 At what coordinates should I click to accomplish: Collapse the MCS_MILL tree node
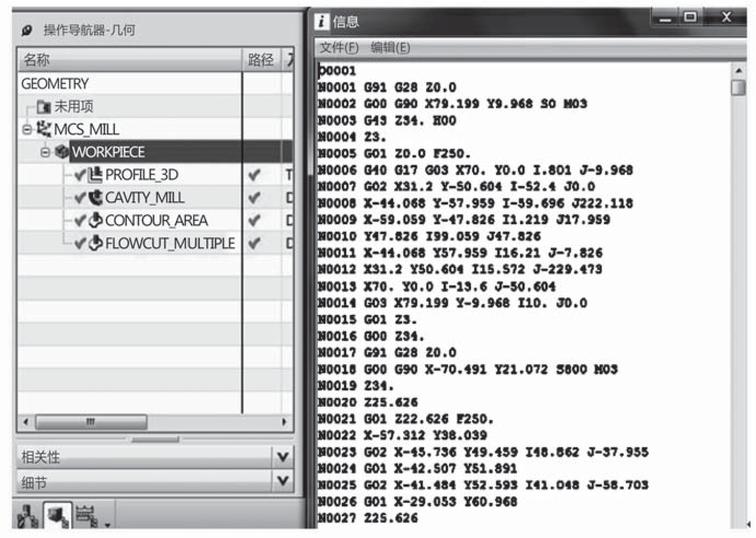[27, 130]
